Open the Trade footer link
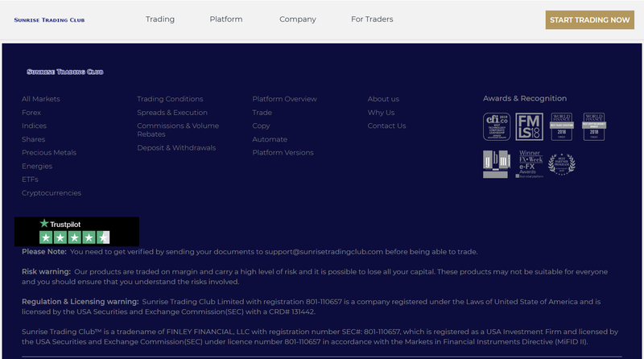The width and height of the screenshot is (644, 359). [262, 113]
